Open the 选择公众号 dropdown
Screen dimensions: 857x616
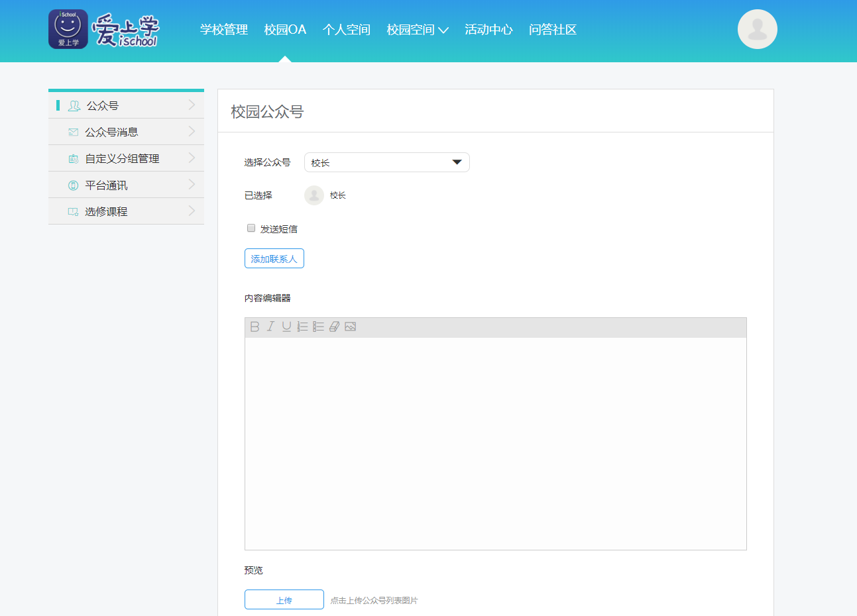[x=386, y=162]
